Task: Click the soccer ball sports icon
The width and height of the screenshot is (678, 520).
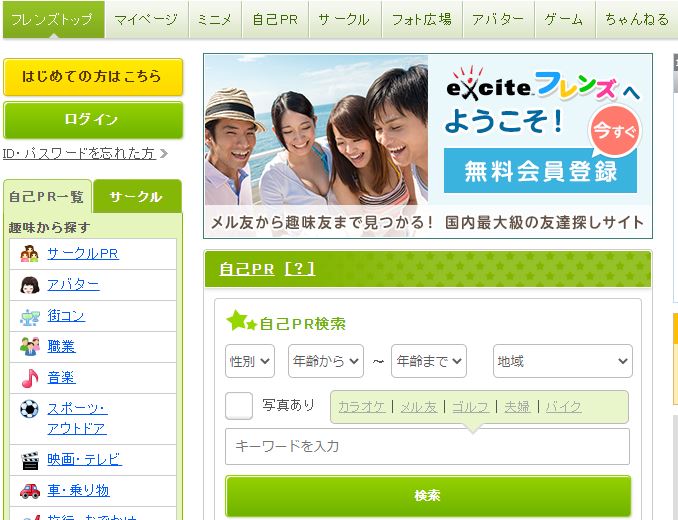Action: 30,409
